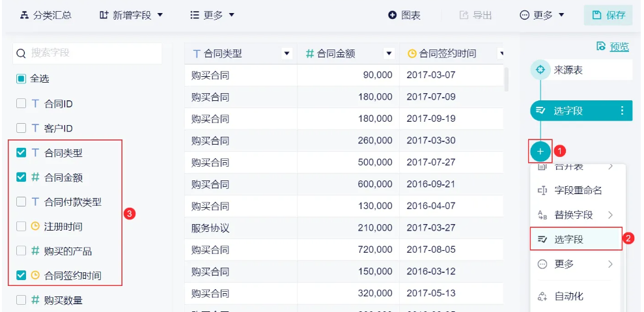Click the 预览 preview icon
644x312 pixels.
601,46
